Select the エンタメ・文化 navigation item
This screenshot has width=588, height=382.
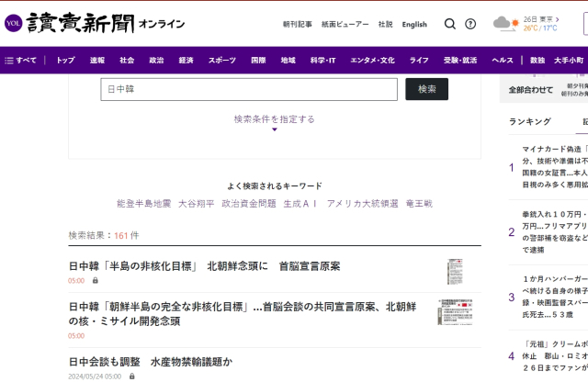point(372,60)
